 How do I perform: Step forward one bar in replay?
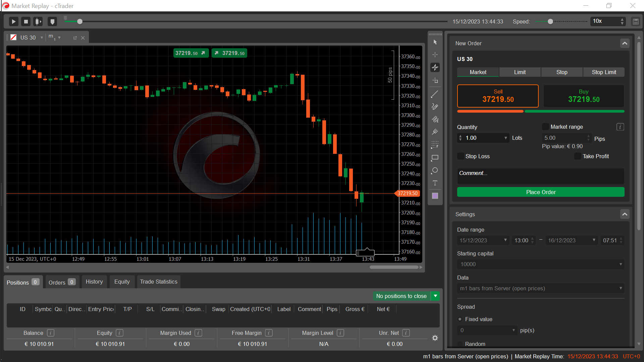tap(38, 21)
